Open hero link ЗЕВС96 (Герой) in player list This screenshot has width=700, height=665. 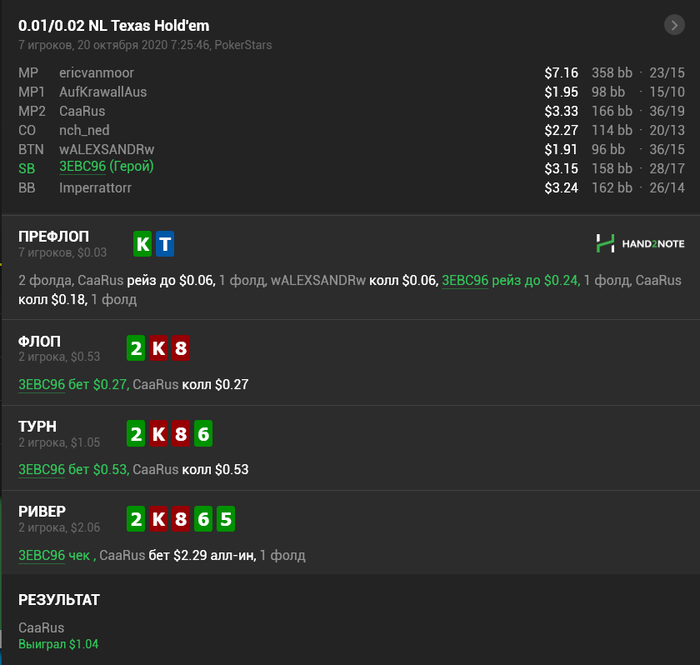pos(106,166)
